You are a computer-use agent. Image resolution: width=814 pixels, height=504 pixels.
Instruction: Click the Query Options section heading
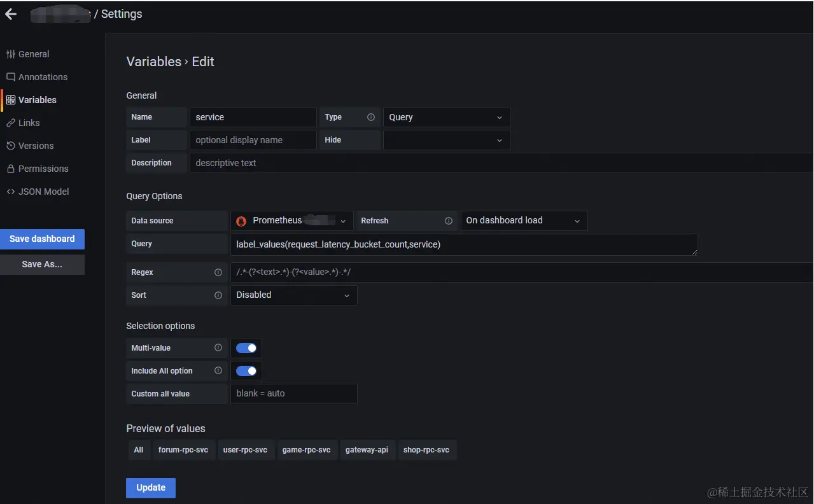click(154, 196)
